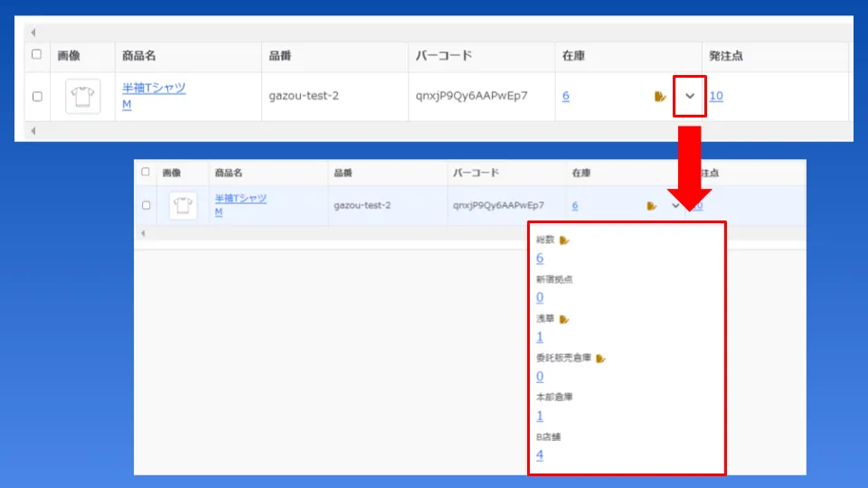The width and height of the screenshot is (868, 488).
Task: Click 品番 column header in upper table
Action: [280, 56]
